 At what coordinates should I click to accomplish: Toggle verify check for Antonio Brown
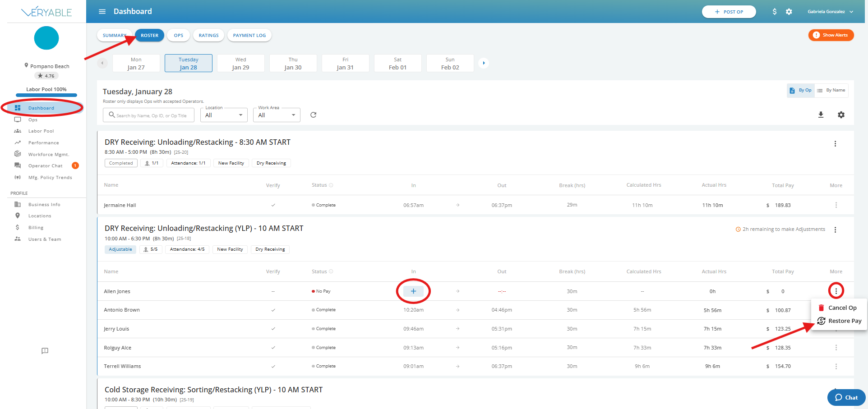click(x=273, y=310)
